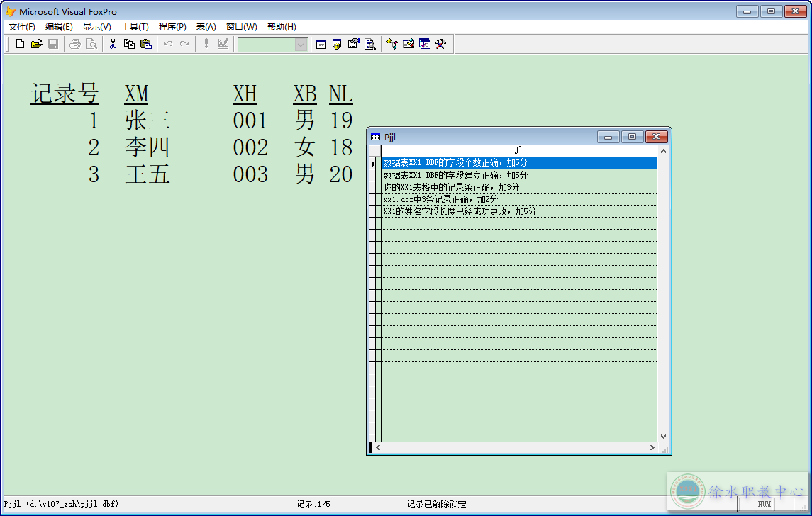Open the 窗口(W) menu
Image resolution: width=812 pixels, height=516 pixels.
[242, 27]
